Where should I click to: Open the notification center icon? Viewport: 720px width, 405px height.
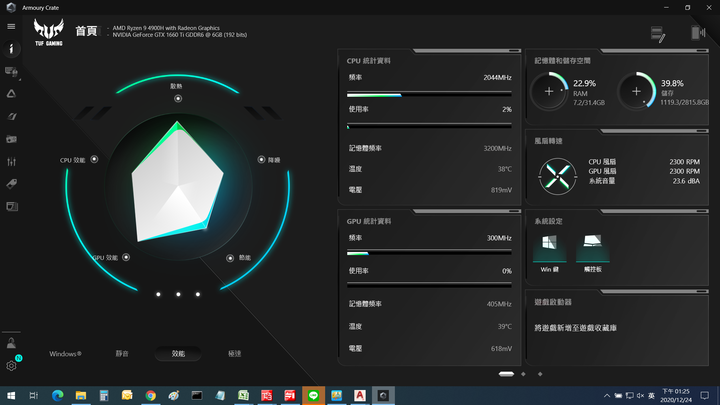(705, 395)
